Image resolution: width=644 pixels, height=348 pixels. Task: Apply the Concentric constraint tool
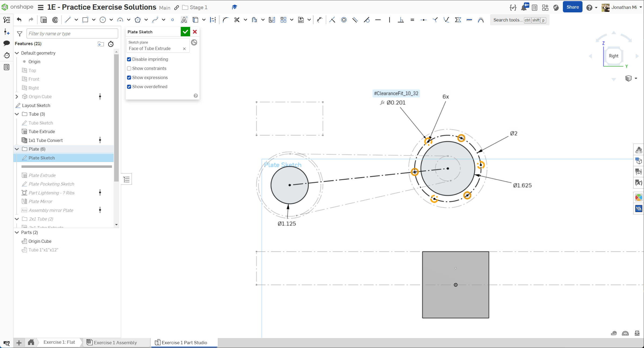[344, 20]
